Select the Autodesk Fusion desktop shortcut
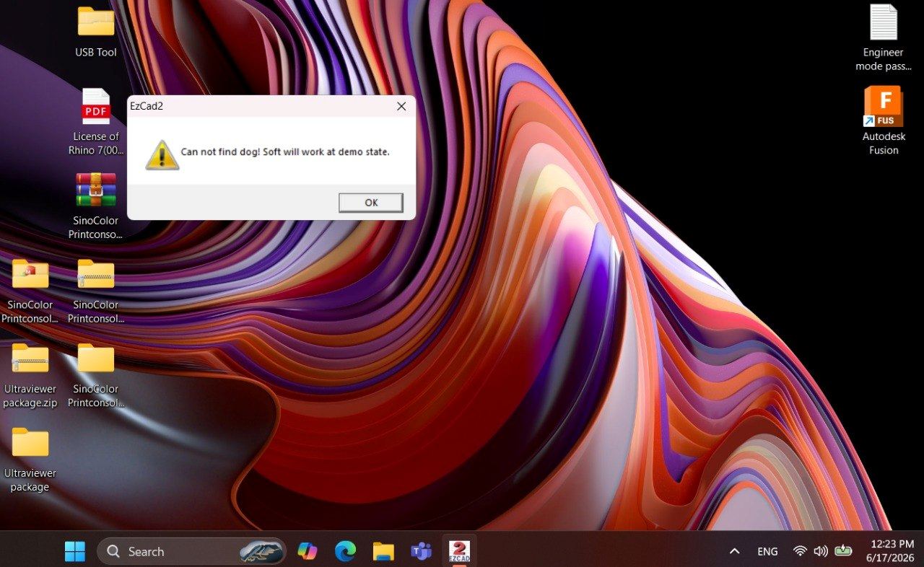 (883, 120)
